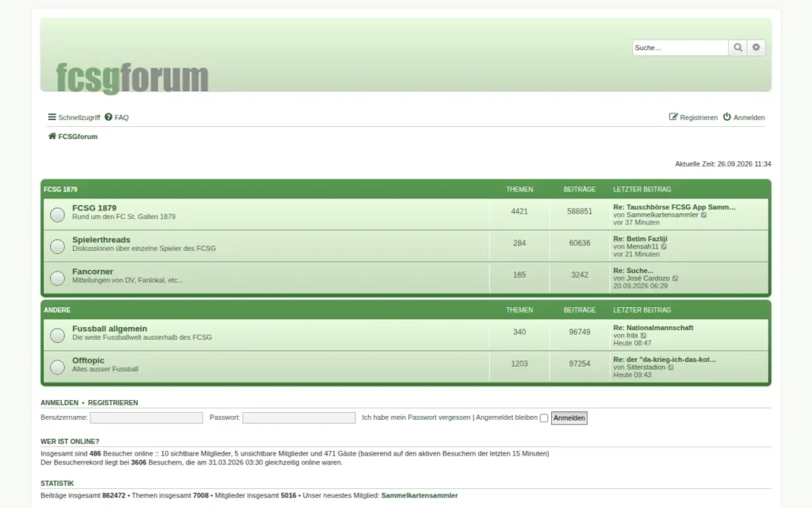
Task: Click the 588851 Beiträge count
Action: coord(580,211)
